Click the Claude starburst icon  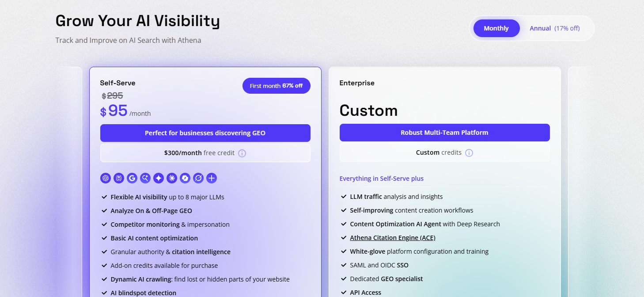pos(171,178)
